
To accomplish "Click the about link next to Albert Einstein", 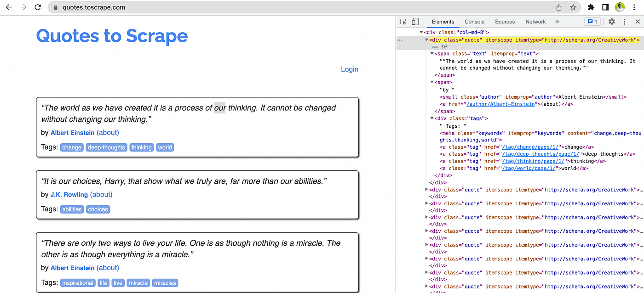I will pos(108,132).
